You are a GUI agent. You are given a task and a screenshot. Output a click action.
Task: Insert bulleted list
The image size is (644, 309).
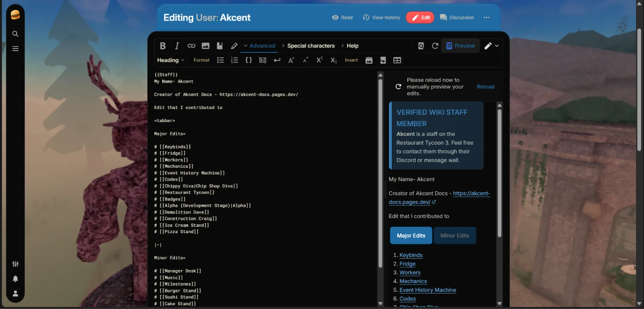(220, 60)
